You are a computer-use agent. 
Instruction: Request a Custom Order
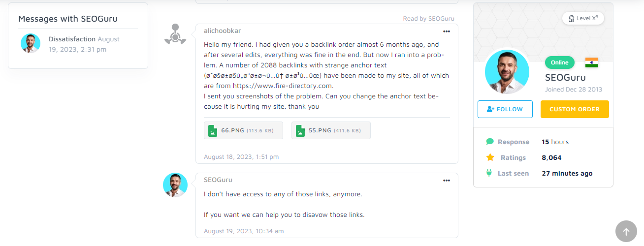click(x=574, y=109)
